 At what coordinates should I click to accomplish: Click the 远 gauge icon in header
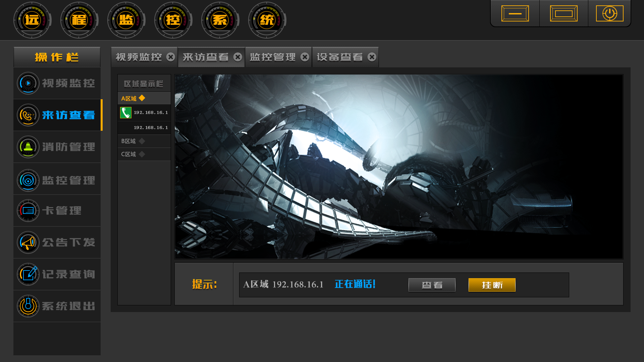[32, 20]
